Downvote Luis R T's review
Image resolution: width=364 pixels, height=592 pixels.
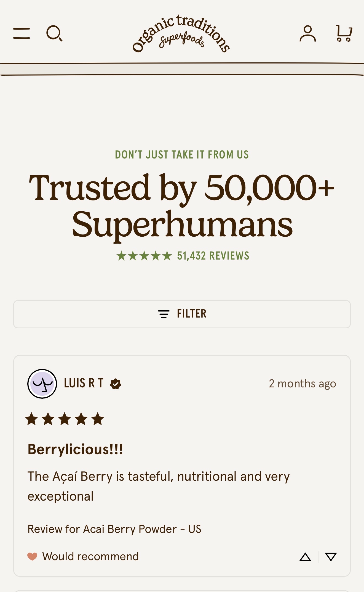(331, 557)
